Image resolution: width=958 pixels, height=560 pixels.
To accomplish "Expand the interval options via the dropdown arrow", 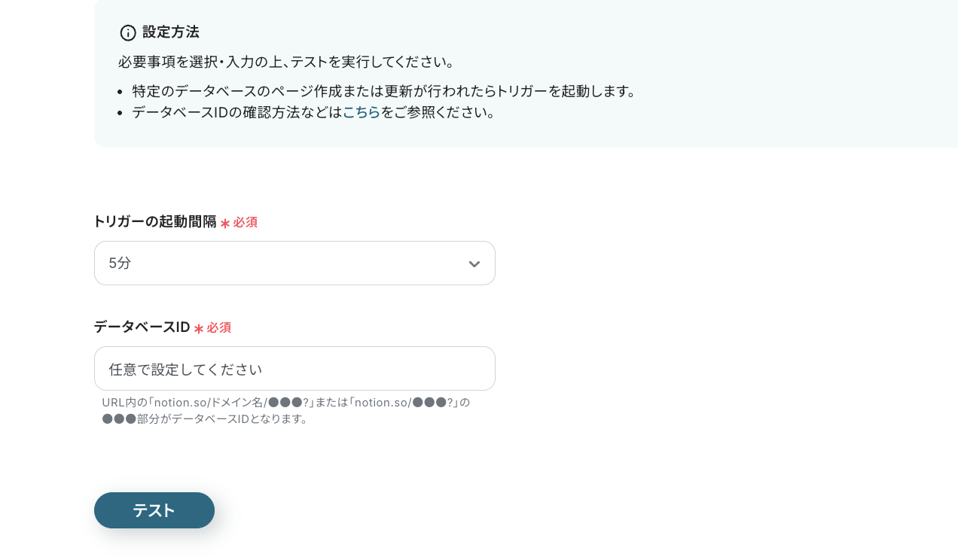I will (x=474, y=263).
